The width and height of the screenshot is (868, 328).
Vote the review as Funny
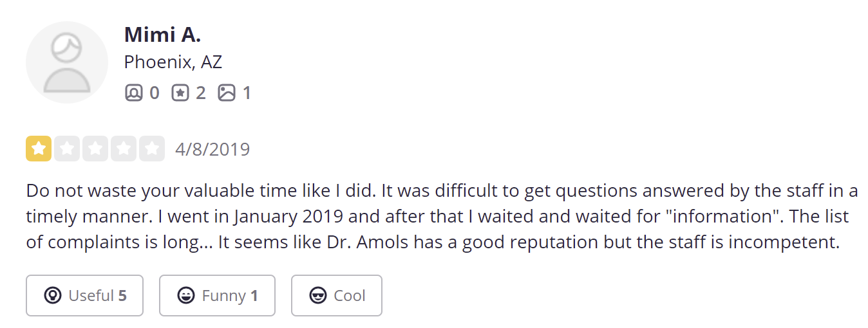coord(217,296)
